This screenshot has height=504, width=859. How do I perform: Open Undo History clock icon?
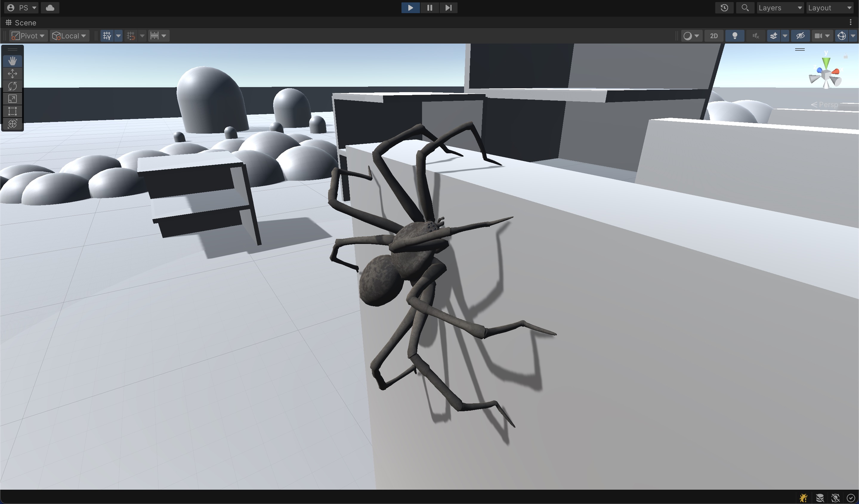(x=724, y=7)
